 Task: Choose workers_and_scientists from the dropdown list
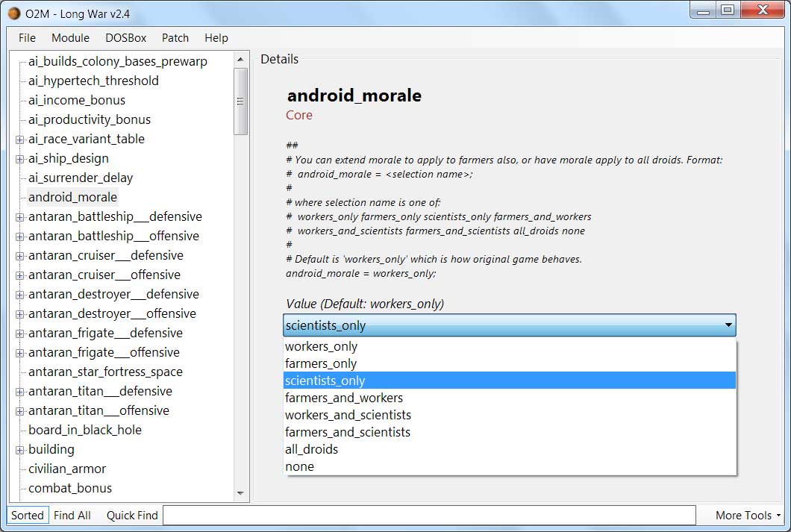click(510, 415)
